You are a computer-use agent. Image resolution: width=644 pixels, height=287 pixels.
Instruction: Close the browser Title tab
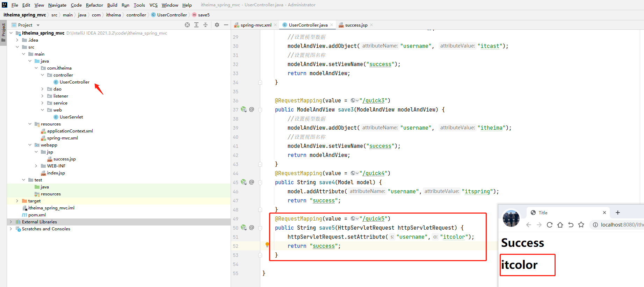605,213
